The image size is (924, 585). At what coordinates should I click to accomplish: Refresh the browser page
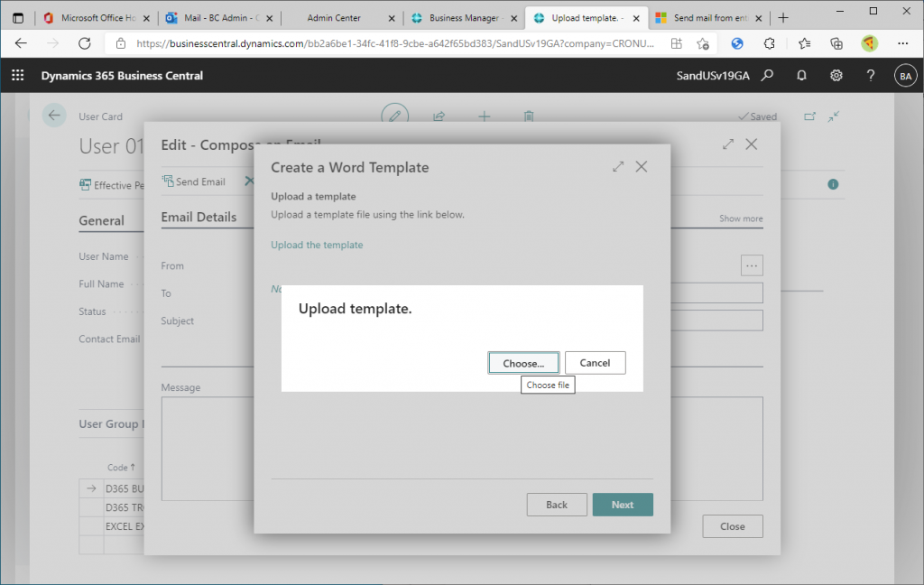pos(85,43)
